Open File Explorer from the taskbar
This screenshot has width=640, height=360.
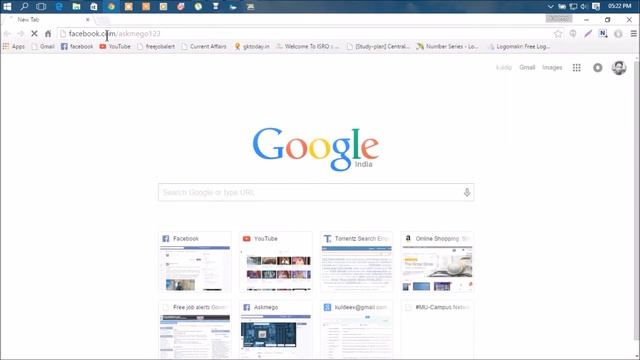click(x=76, y=6)
